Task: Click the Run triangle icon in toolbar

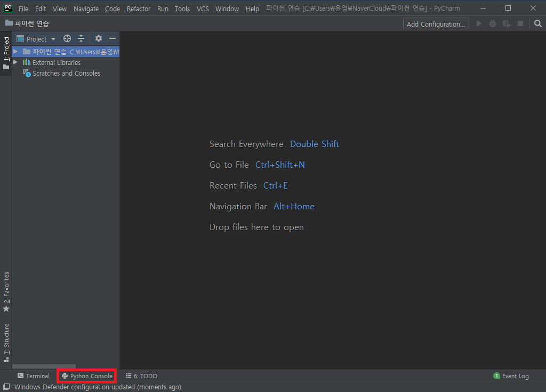Action: click(479, 23)
